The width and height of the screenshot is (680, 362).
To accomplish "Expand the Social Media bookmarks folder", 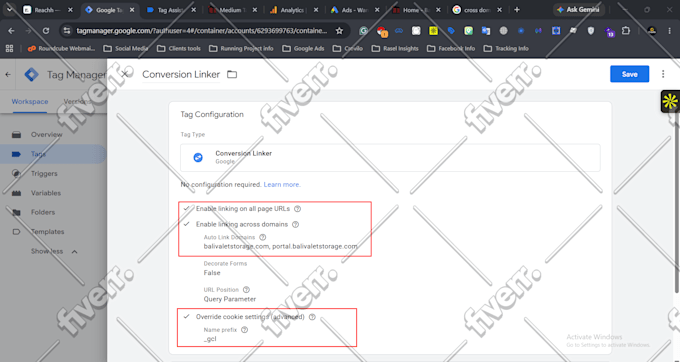I will pos(125,49).
